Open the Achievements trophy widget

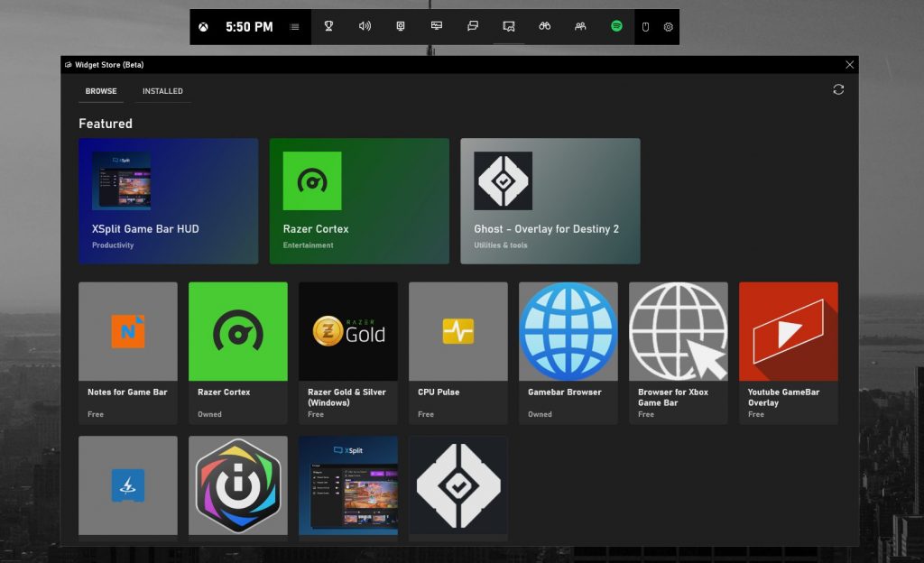pos(328,26)
